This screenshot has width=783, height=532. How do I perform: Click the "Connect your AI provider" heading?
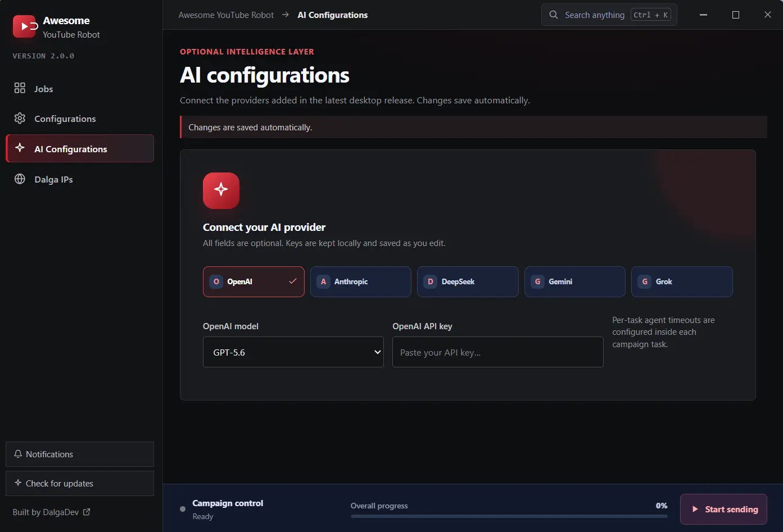pos(264,227)
